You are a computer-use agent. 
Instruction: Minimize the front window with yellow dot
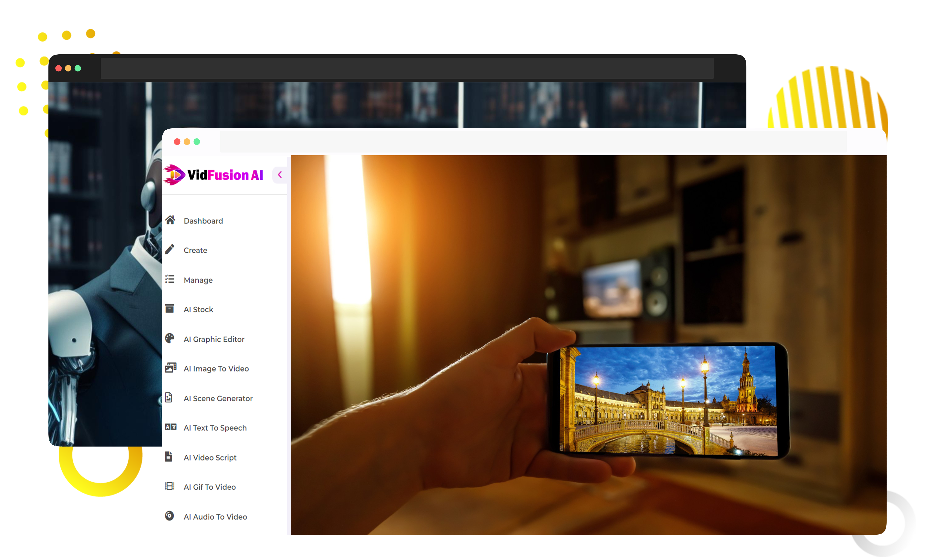(x=187, y=142)
